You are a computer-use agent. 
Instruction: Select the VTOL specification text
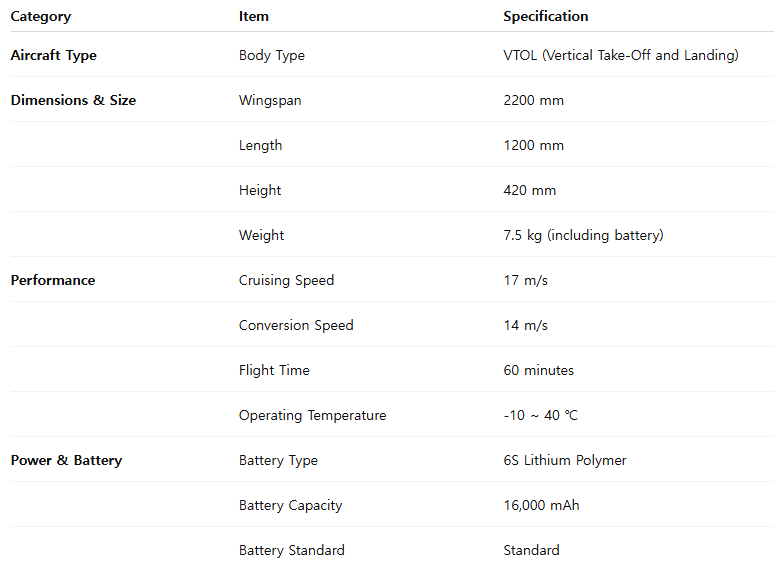pyautogui.click(x=621, y=55)
